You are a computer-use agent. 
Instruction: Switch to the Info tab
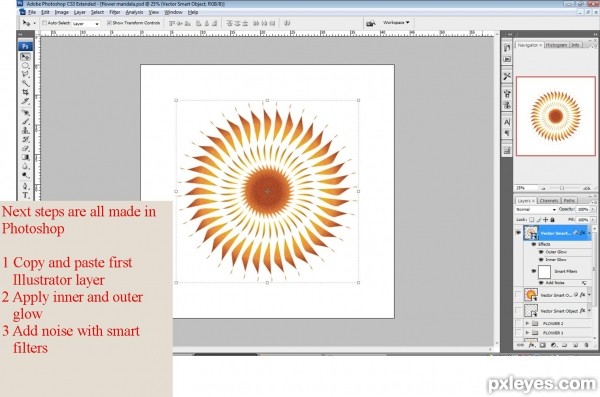coord(576,45)
